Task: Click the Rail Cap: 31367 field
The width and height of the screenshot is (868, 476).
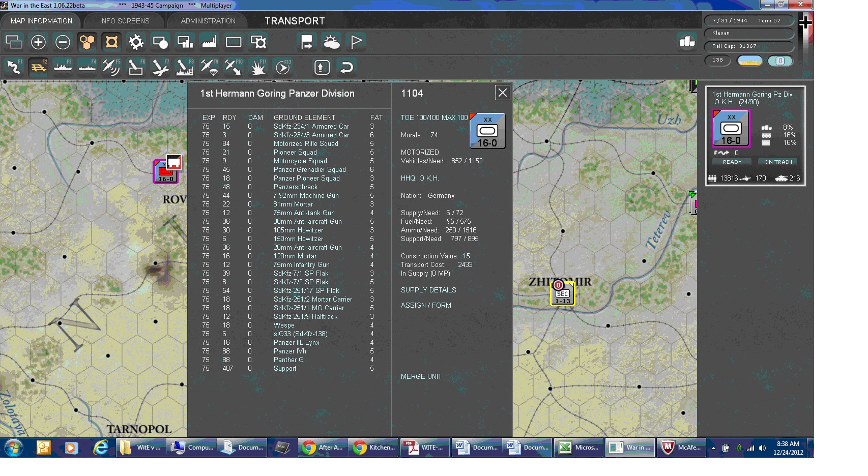Action: tap(749, 46)
